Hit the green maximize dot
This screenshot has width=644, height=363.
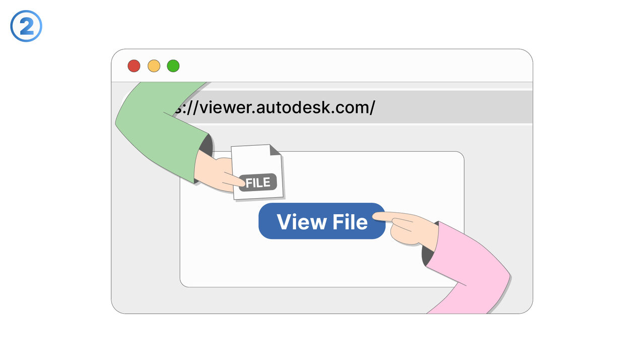pos(173,66)
